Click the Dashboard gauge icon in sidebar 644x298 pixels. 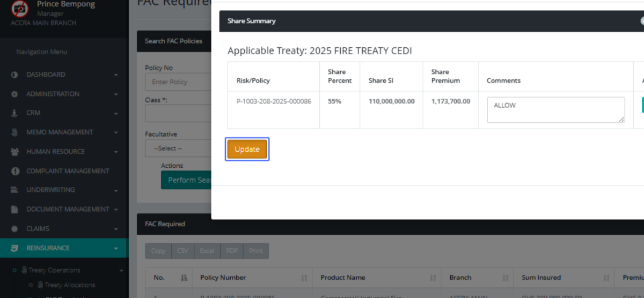(14, 74)
